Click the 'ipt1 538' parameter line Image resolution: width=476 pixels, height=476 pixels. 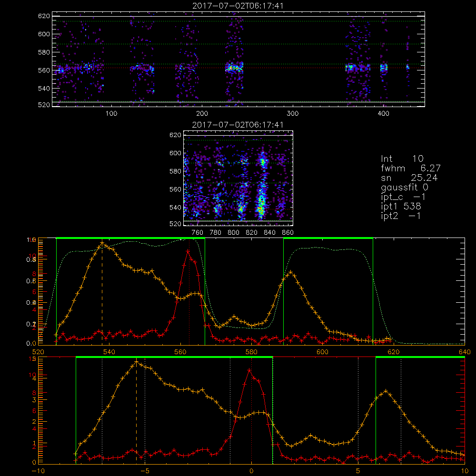[x=401, y=207]
